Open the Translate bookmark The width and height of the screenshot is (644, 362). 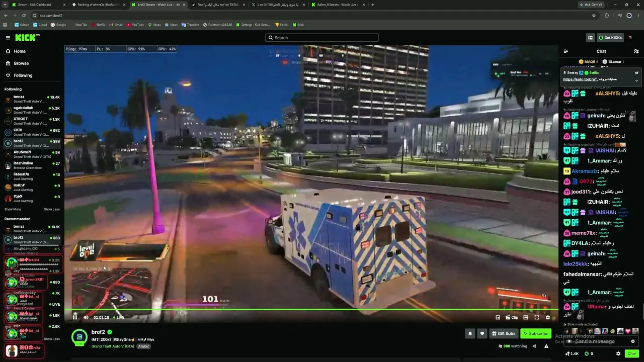[x=190, y=25]
